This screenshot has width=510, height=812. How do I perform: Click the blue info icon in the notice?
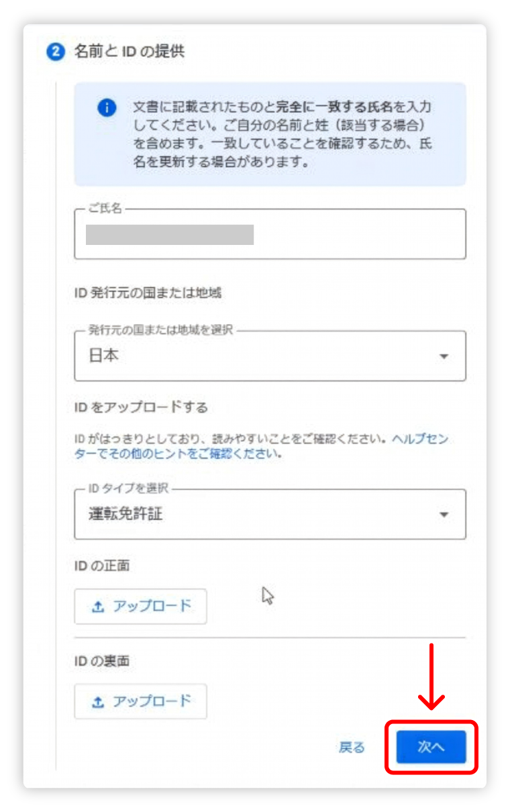107,108
